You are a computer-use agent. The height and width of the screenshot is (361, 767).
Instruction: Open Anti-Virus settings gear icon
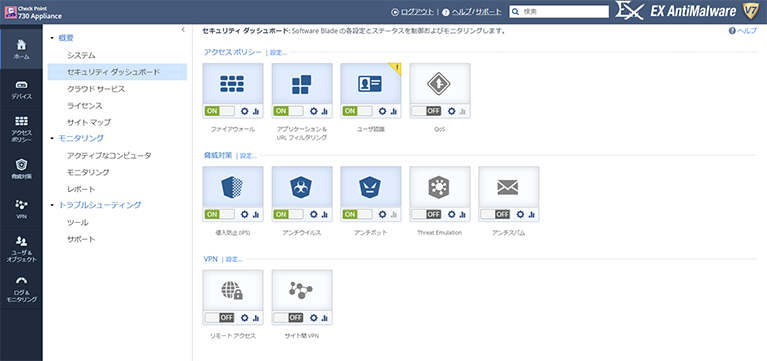(x=314, y=214)
